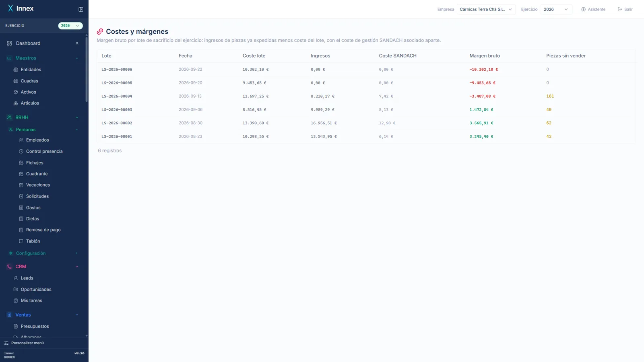The width and height of the screenshot is (644, 362).
Task: Select the 16.956,51 € ingresos value
Action: [x=324, y=123]
